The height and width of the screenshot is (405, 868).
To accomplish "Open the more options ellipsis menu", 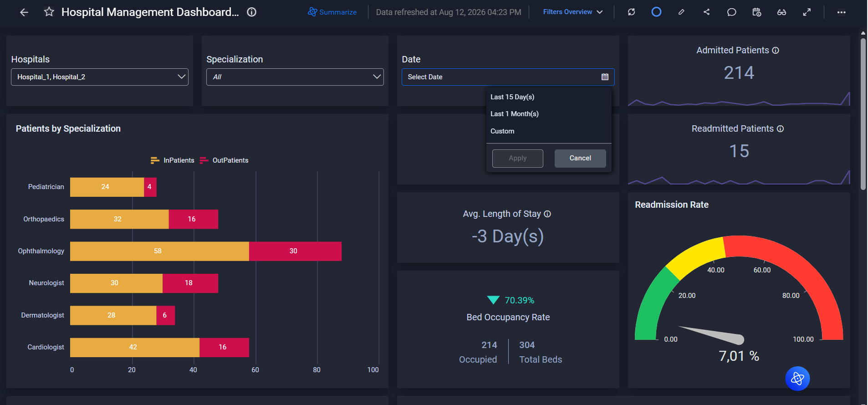I will (841, 12).
